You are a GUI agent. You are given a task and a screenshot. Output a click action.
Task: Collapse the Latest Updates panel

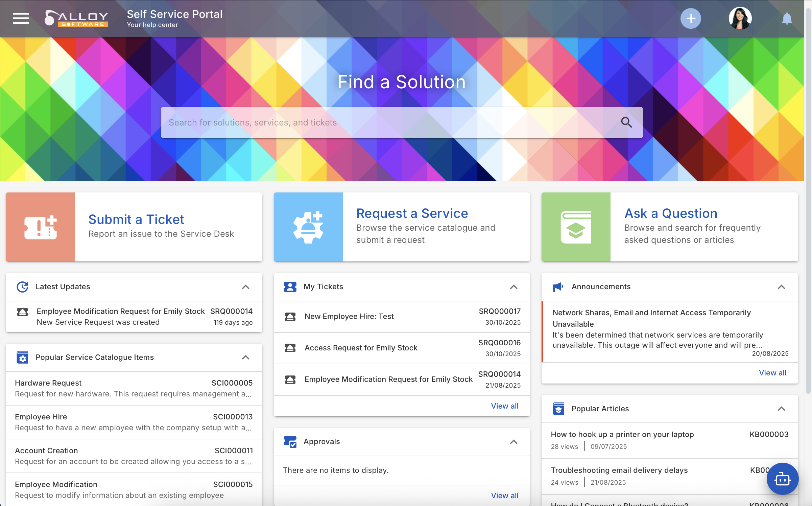click(246, 287)
